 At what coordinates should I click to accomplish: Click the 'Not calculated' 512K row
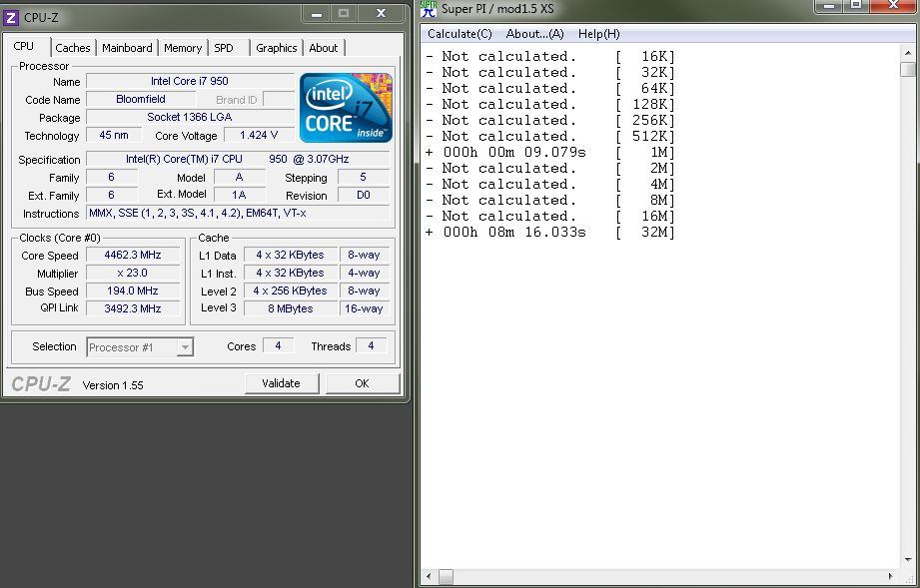pyautogui.click(x=550, y=136)
